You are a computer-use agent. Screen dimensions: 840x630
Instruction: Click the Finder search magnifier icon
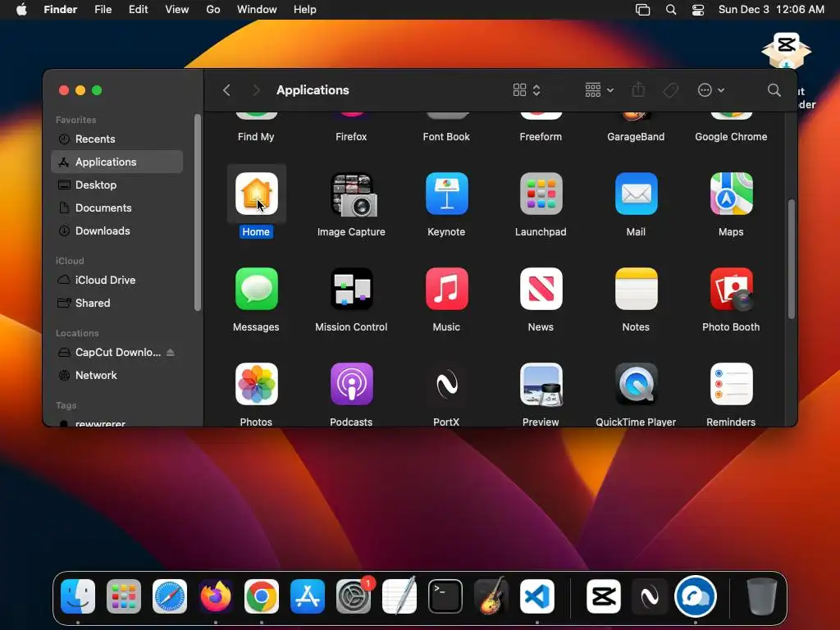[774, 90]
